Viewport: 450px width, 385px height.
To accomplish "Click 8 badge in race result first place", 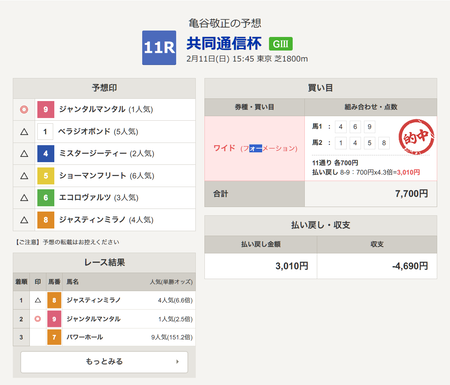I will pyautogui.click(x=54, y=300).
